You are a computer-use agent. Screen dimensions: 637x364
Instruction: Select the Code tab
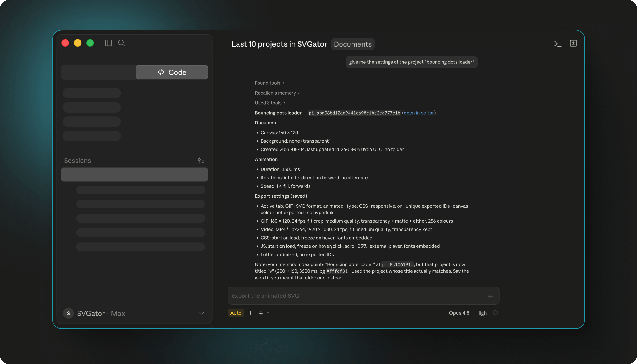click(x=172, y=72)
